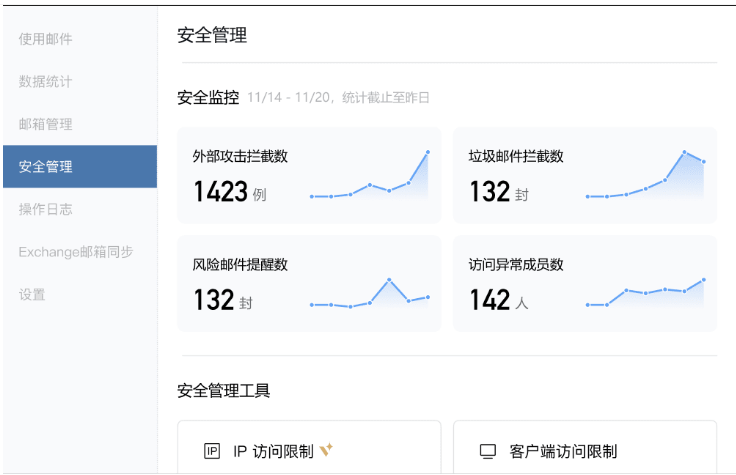Open 操作日志 from the sidebar

point(46,209)
